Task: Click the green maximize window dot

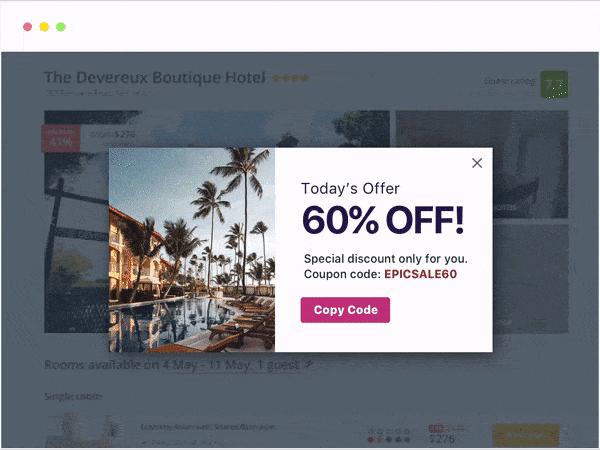Action: coord(61,27)
